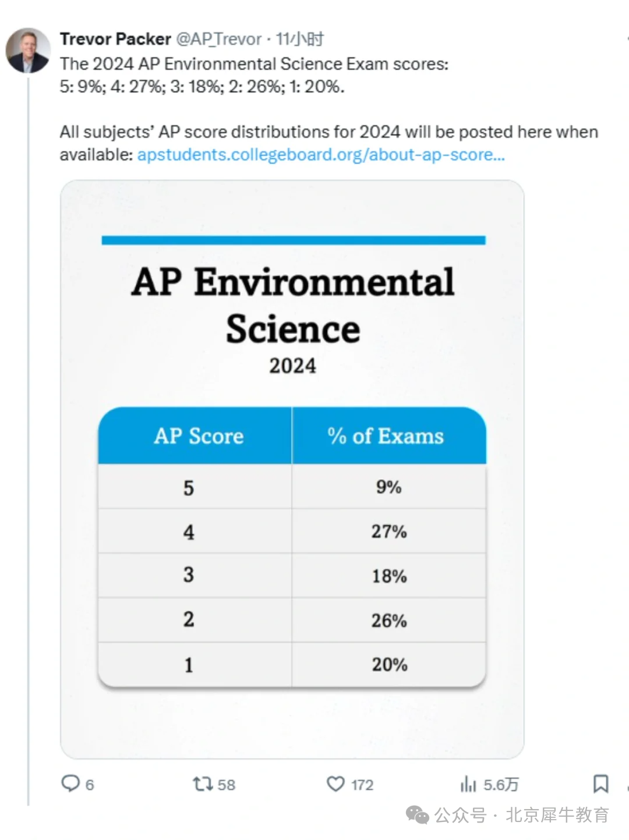The width and height of the screenshot is (629, 840).
Task: Open Trevor Packer's profile picture
Action: point(28,50)
